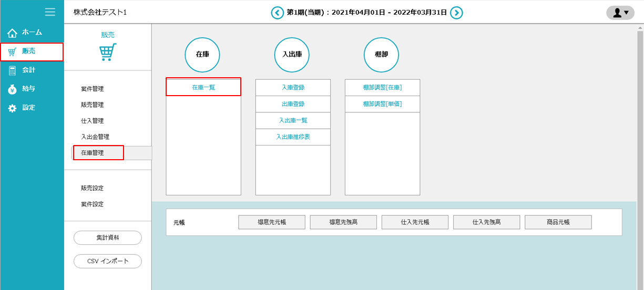The width and height of the screenshot is (644, 290).
Task: Open 設定 gear icon
Action: 12,108
